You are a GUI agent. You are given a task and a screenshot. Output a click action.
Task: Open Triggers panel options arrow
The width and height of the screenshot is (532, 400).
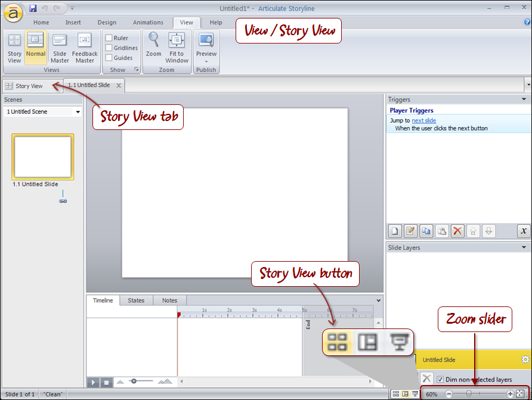click(524, 100)
